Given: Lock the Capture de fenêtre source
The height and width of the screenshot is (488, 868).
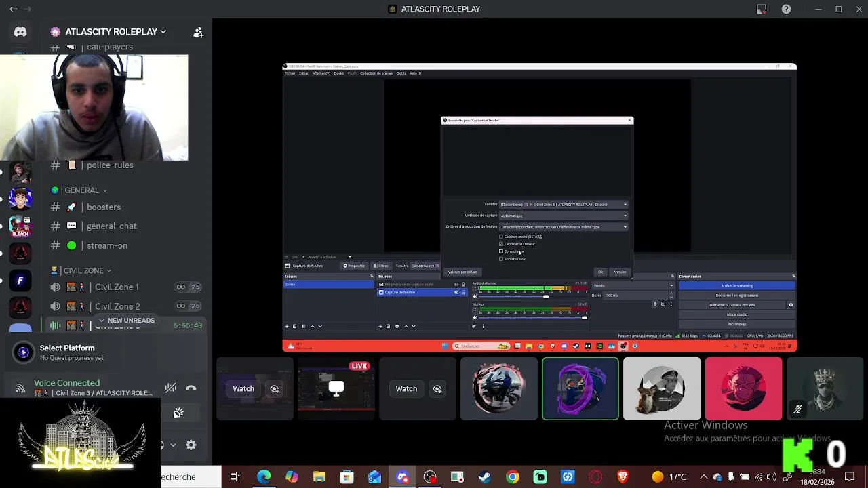Looking at the screenshot, I should click(463, 292).
